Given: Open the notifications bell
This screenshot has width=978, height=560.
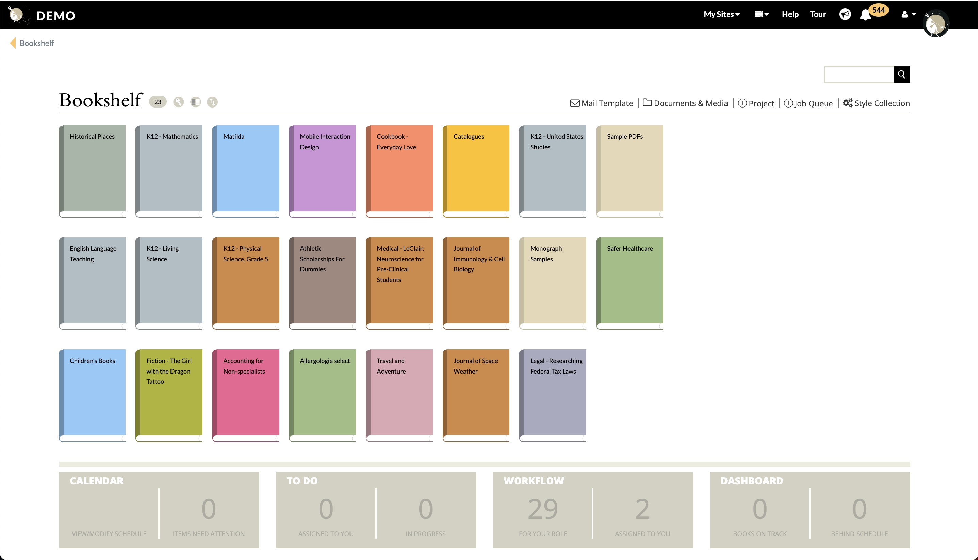Looking at the screenshot, I should [865, 15].
